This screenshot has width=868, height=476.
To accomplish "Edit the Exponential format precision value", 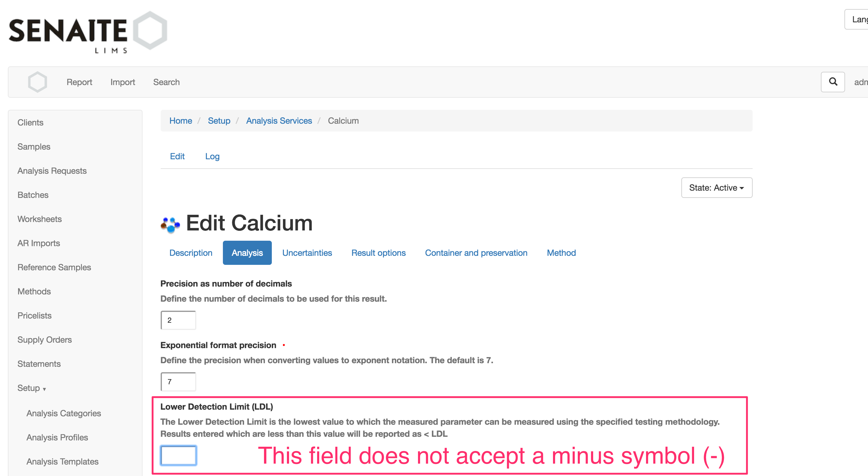I will [x=178, y=381].
